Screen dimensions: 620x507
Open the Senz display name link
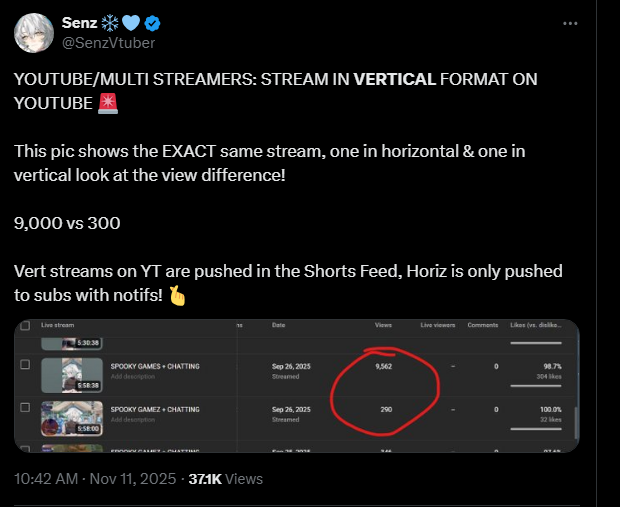79,23
